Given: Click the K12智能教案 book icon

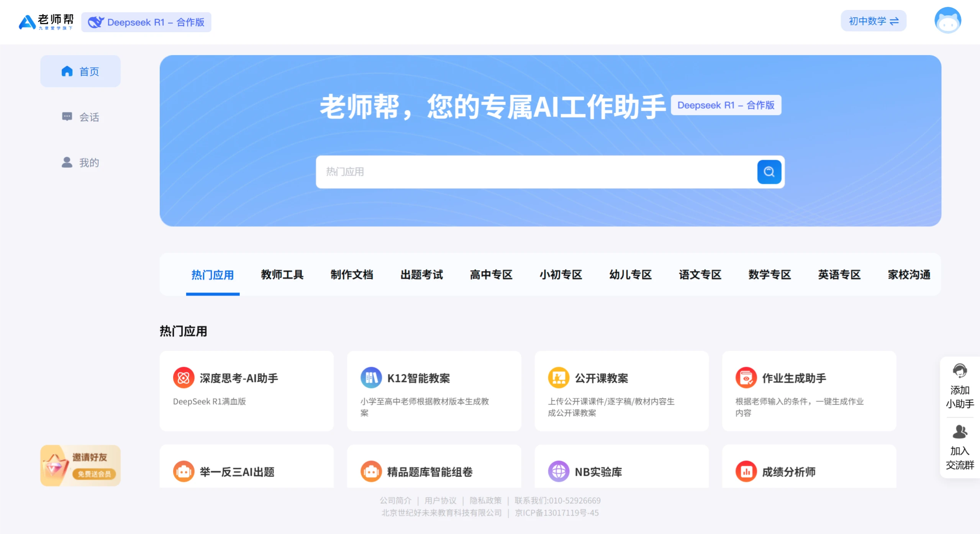Looking at the screenshot, I should pyautogui.click(x=371, y=378).
